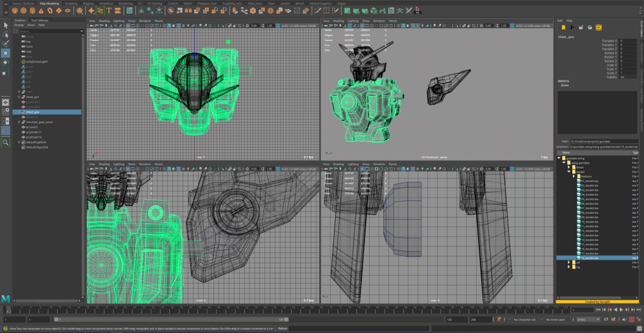Toggle textured display in the front view panel

click(x=183, y=169)
